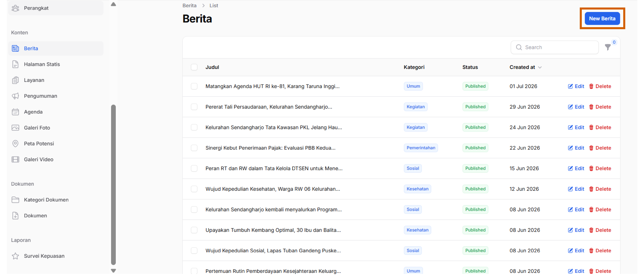Check the Wujud Kepedulian Kesehatan row checkbox

pos(194,189)
